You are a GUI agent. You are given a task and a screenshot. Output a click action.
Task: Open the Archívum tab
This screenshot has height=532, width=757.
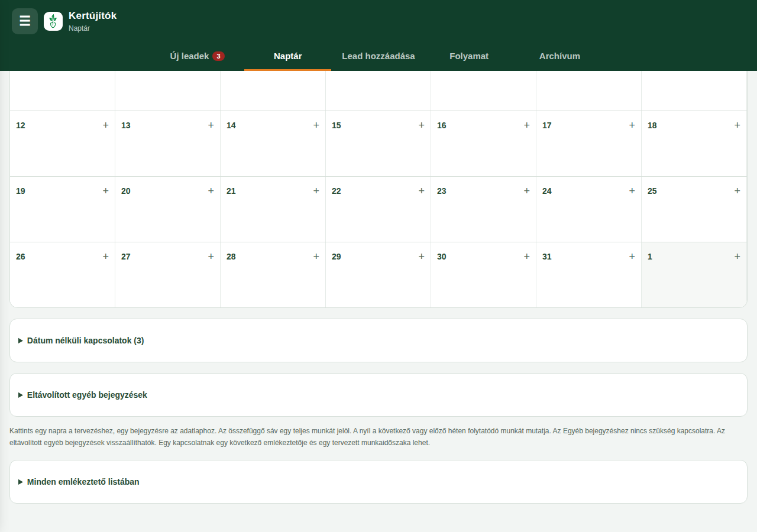pyautogui.click(x=559, y=56)
